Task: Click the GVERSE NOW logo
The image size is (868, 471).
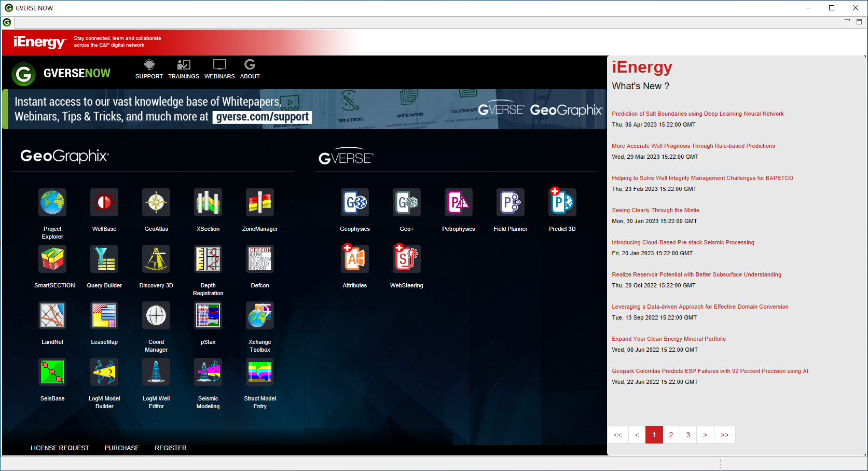Action: [x=61, y=74]
